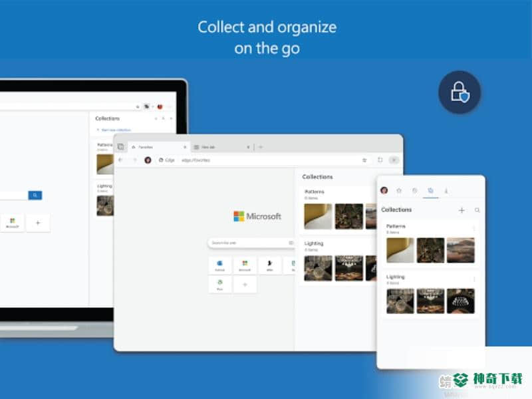532x399 pixels.
Task: Switch to Downloads tab in mobile panel
Action: click(x=446, y=191)
